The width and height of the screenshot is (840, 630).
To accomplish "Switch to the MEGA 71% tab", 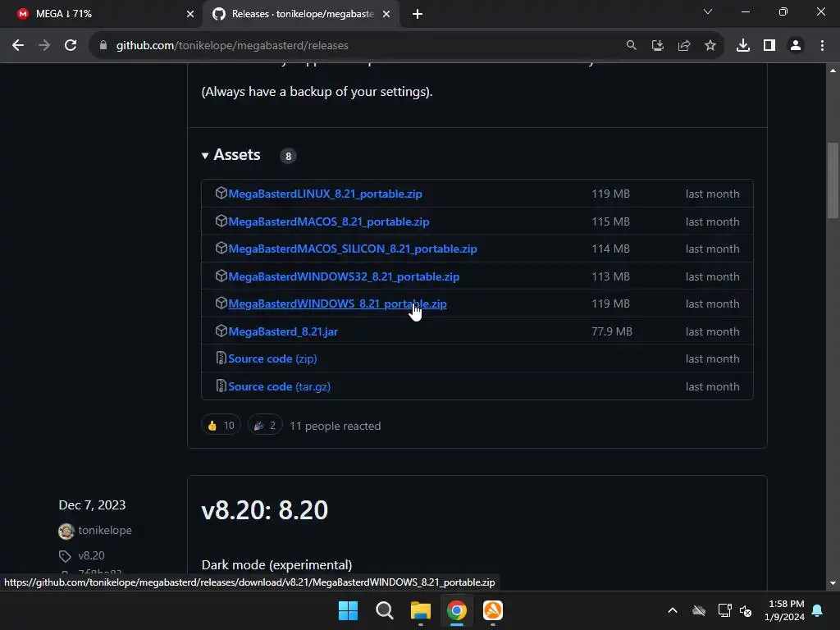I will coord(102,14).
